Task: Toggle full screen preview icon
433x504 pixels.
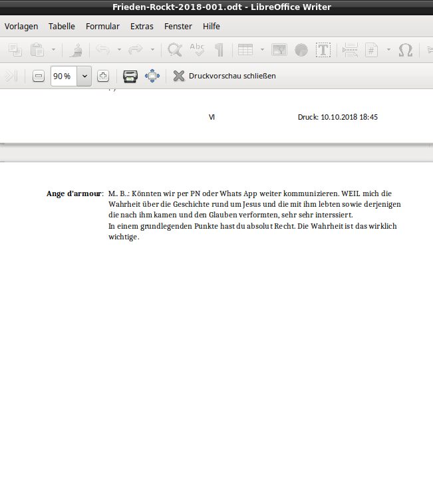Action: pyautogui.click(x=152, y=76)
